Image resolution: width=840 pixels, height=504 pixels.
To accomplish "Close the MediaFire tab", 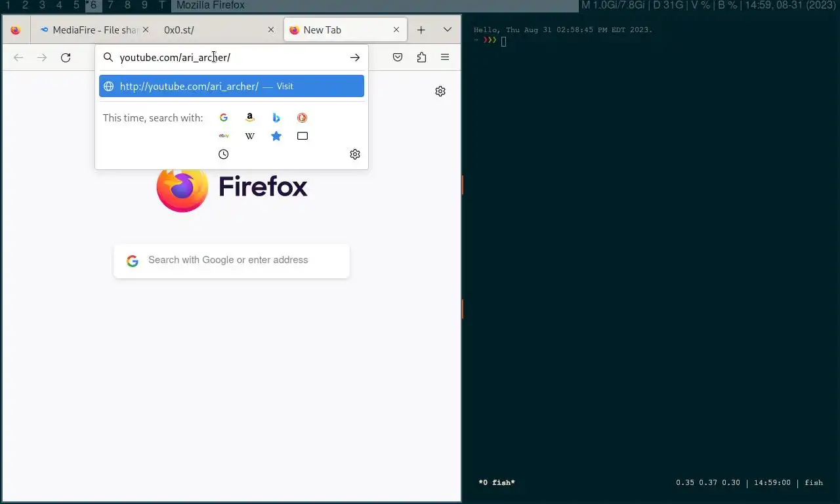I will pyautogui.click(x=146, y=30).
